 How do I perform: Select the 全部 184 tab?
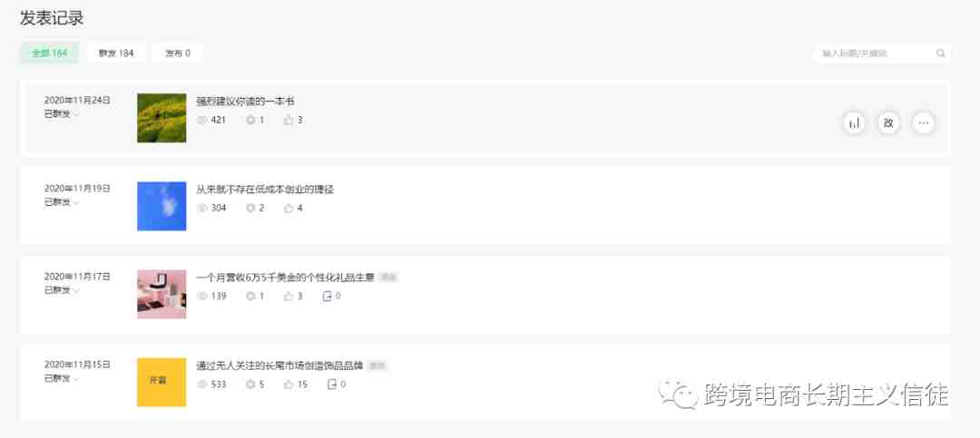pos(49,54)
